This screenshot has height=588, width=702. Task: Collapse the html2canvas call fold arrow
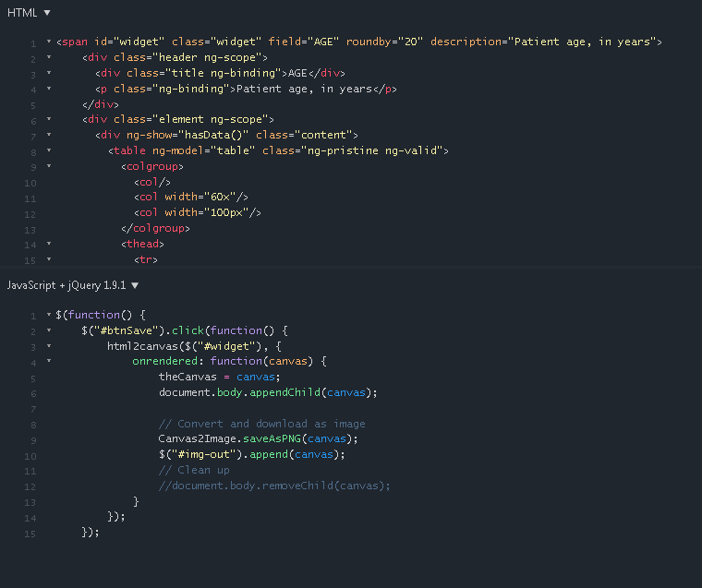(49, 346)
